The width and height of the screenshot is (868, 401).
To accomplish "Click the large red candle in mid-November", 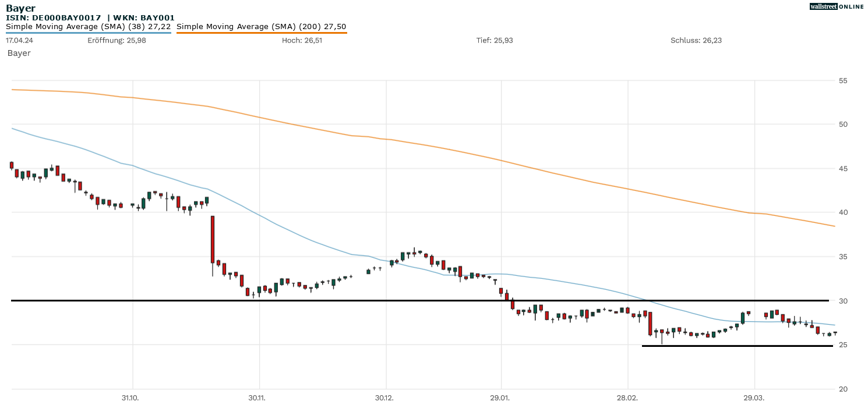I will (213, 239).
